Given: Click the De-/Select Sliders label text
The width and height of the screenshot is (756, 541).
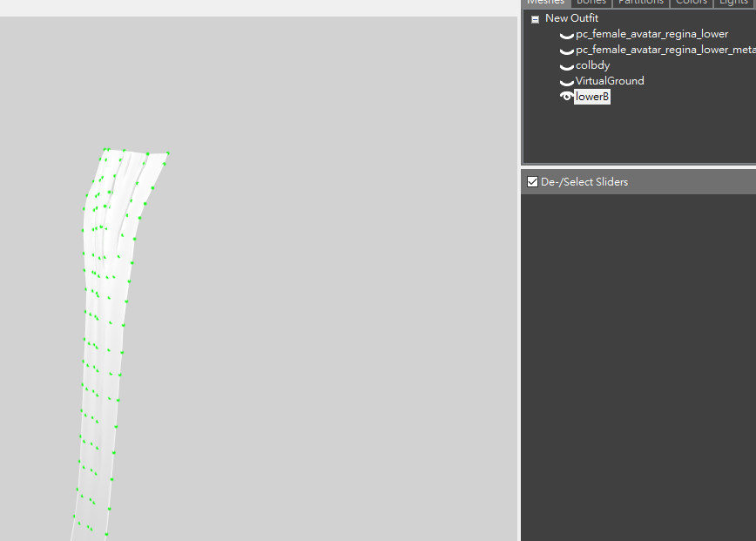Looking at the screenshot, I should [x=584, y=182].
